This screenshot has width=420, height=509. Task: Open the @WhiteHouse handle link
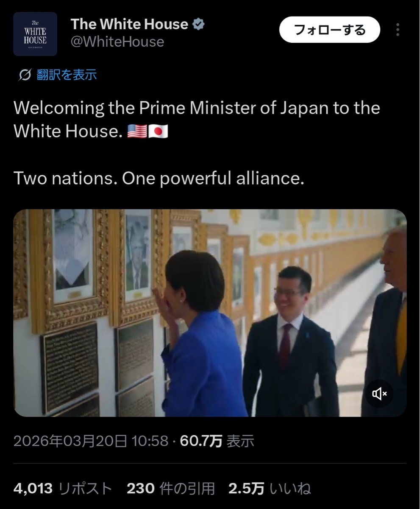coord(117,42)
